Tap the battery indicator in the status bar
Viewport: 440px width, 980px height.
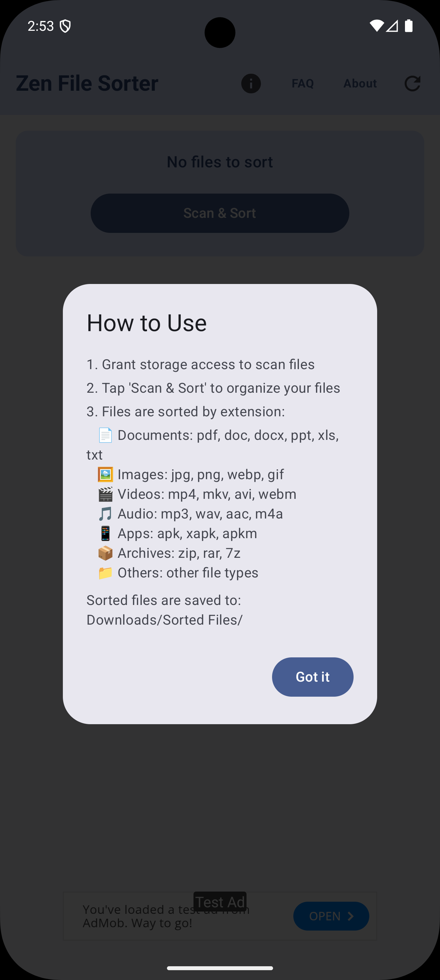409,26
